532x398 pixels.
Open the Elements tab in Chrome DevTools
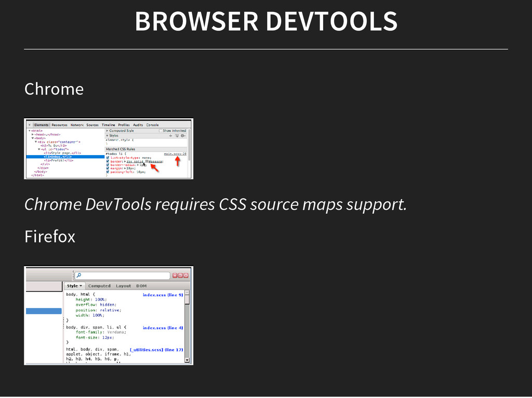click(x=42, y=125)
